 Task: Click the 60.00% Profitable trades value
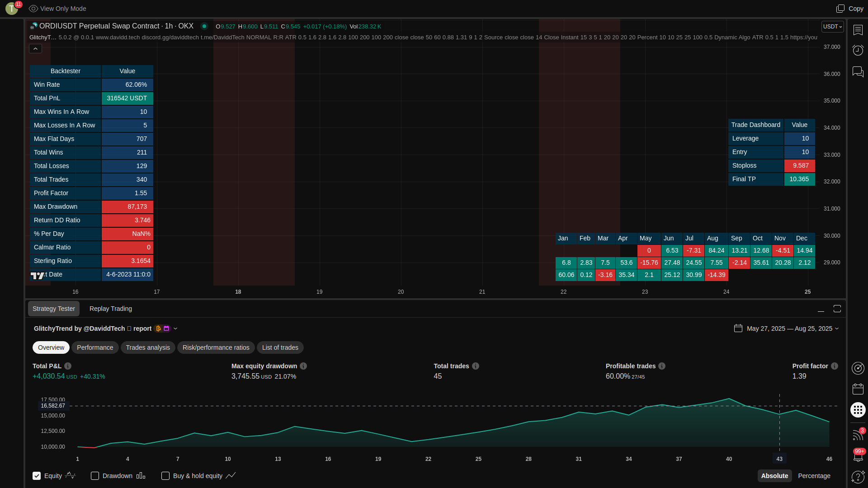coord(618,376)
